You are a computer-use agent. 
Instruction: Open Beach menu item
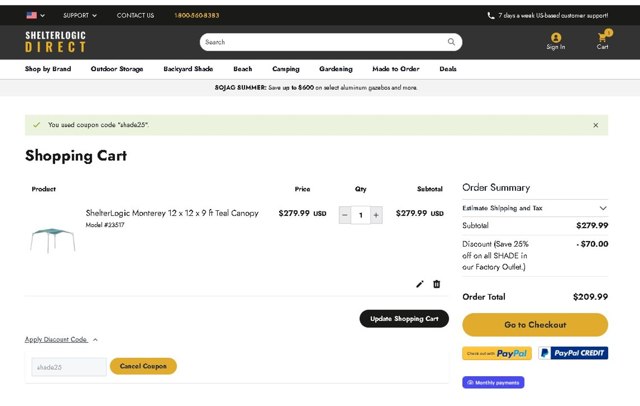[x=242, y=69]
